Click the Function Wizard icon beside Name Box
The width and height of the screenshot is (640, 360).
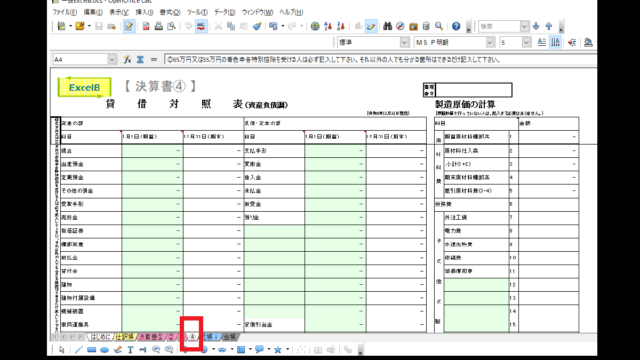127,60
